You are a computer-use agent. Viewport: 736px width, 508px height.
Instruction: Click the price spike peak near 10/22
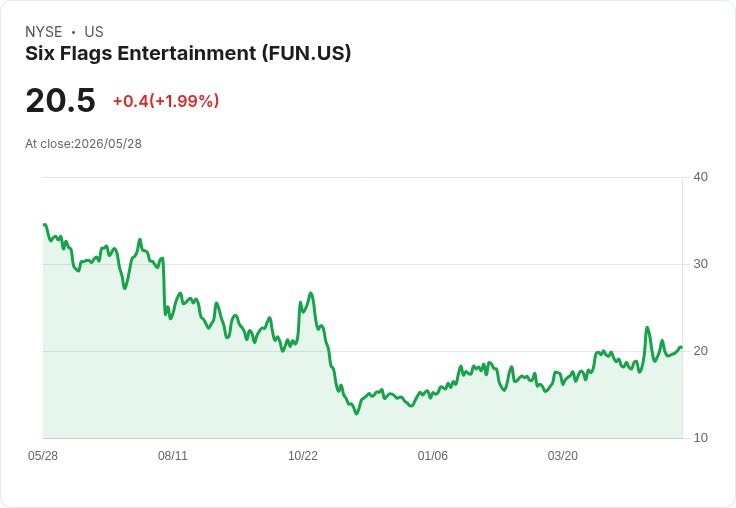pyautogui.click(x=311, y=293)
